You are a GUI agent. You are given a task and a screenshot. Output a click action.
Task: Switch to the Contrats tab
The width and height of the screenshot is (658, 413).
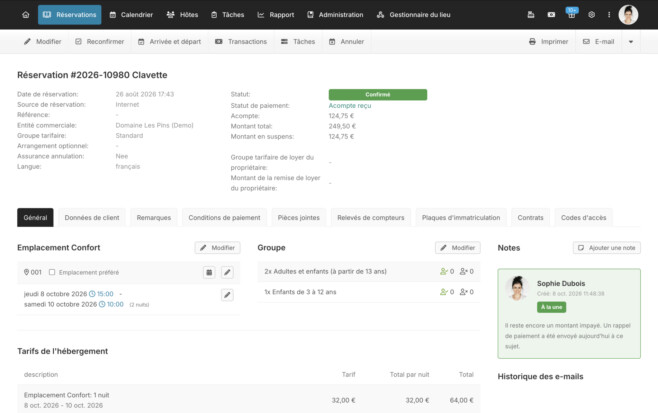pos(530,217)
